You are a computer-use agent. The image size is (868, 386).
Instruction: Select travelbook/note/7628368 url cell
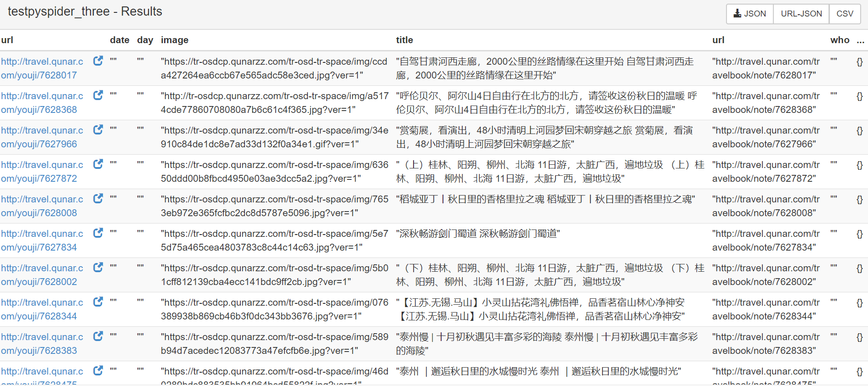click(x=766, y=103)
